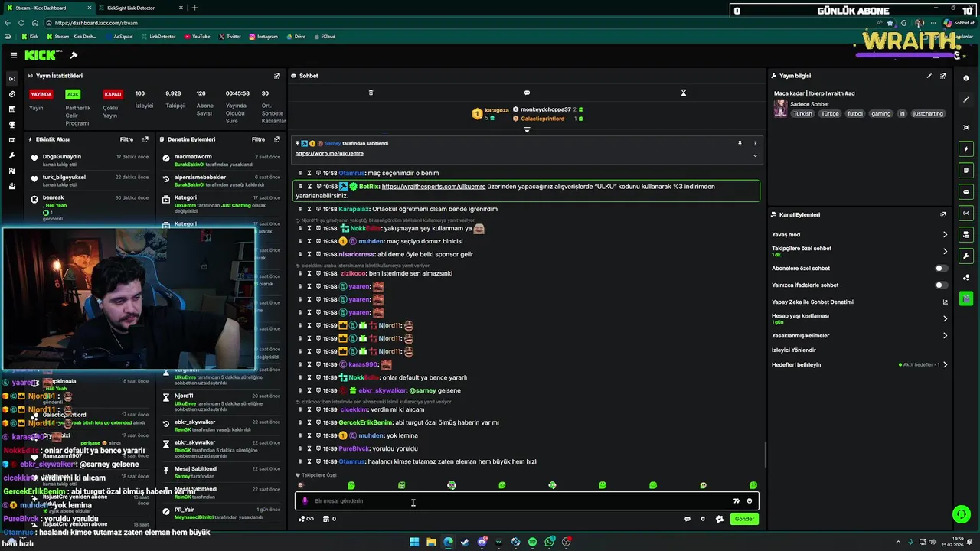Open the LinkDetector bookmark

(x=157, y=37)
